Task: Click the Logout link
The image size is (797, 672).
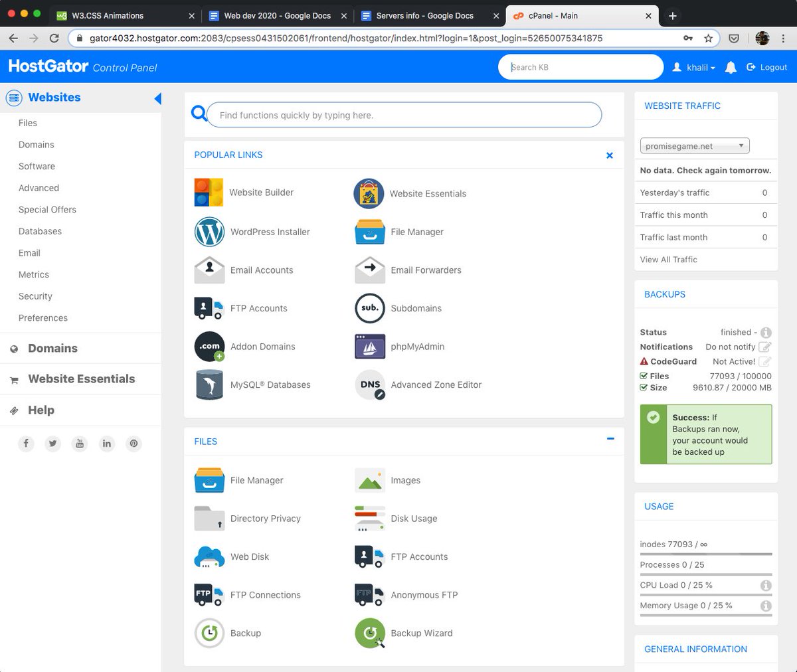Action: (767, 68)
